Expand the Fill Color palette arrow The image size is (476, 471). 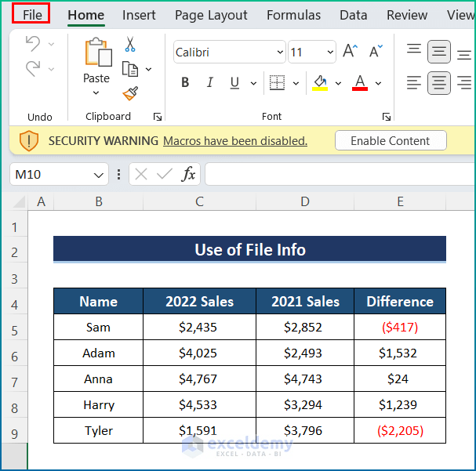pyautogui.click(x=338, y=83)
